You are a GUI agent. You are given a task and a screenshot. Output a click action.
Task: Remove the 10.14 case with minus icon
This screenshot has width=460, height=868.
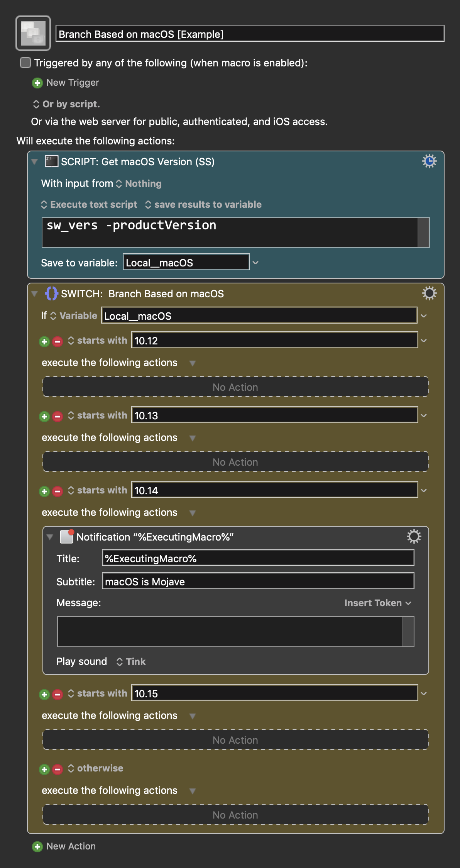[x=57, y=491]
